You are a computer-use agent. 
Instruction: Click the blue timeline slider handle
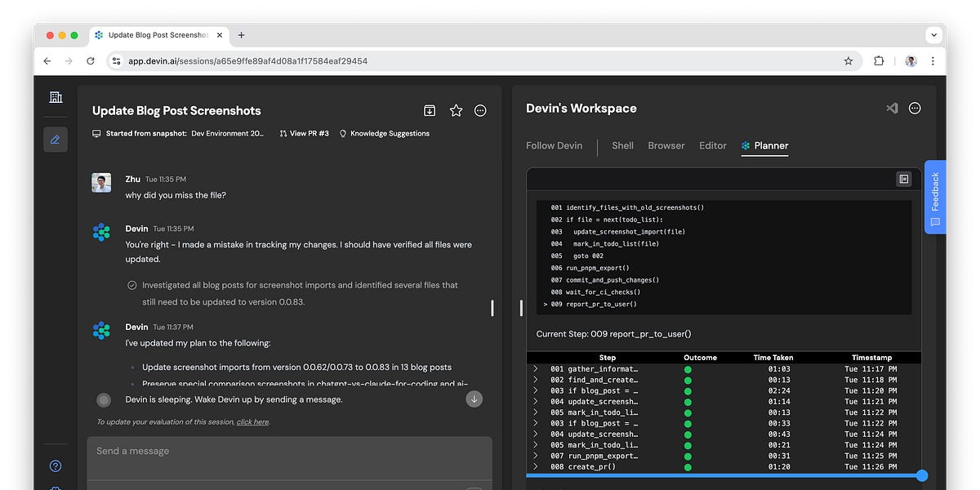[x=922, y=475]
